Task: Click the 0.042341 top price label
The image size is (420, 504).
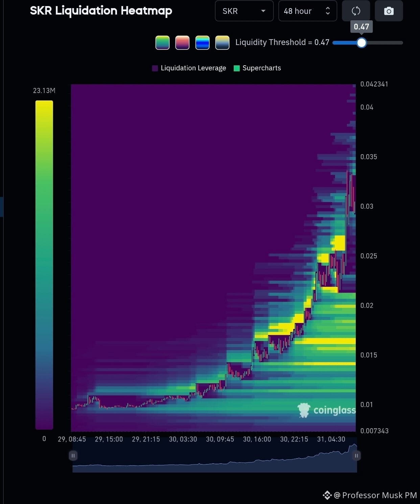Action: pyautogui.click(x=374, y=84)
